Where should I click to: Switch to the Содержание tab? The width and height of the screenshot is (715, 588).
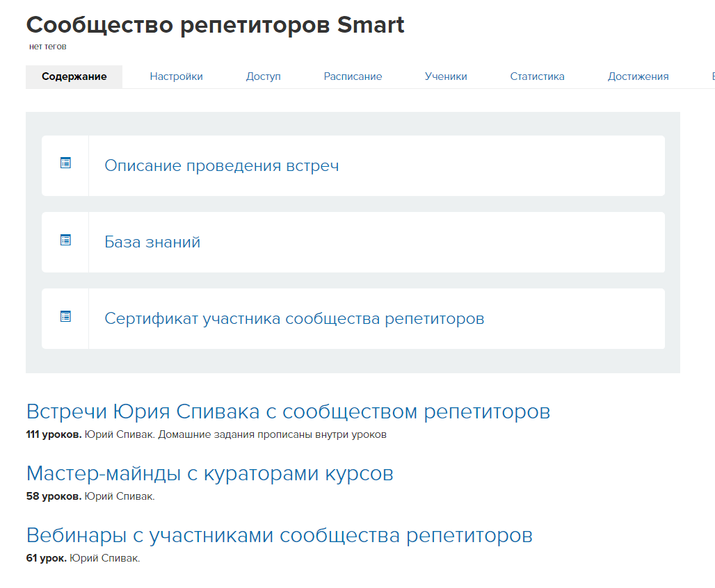coord(74,76)
